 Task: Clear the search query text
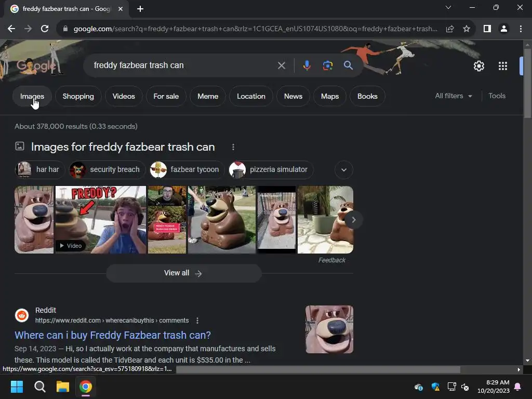(281, 65)
